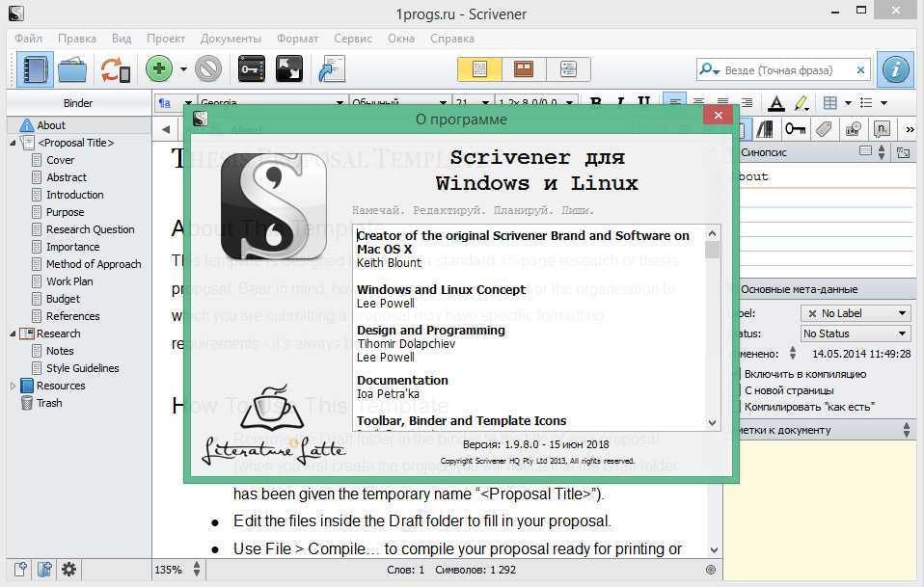The image size is (924, 587).
Task: Enter full screen composition mode icon
Action: point(288,69)
